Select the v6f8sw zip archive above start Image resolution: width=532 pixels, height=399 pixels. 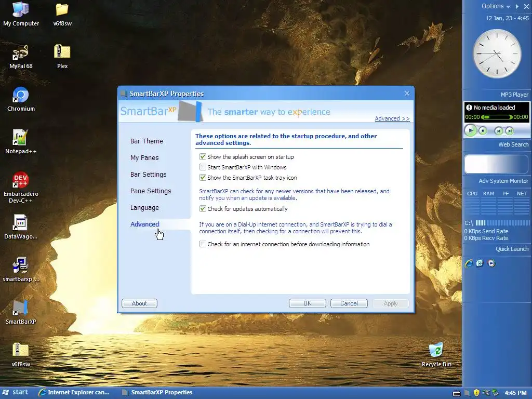pyautogui.click(x=21, y=355)
